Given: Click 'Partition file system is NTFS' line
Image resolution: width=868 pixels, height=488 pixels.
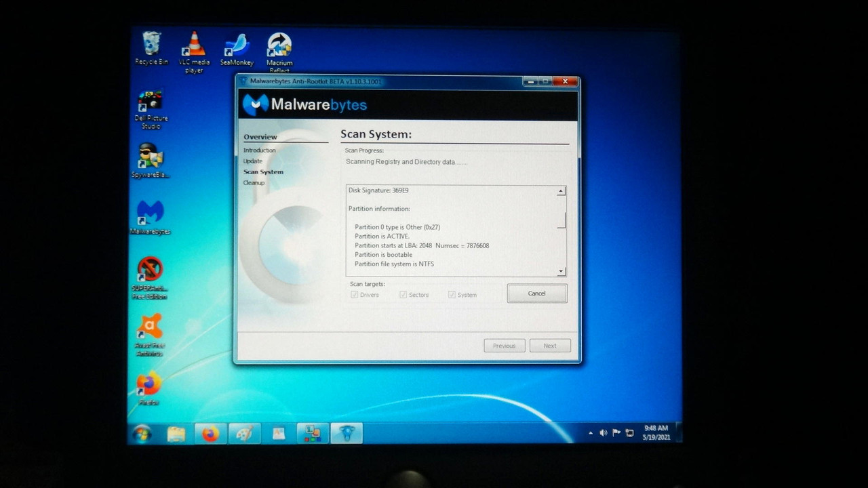Looking at the screenshot, I should [394, 264].
